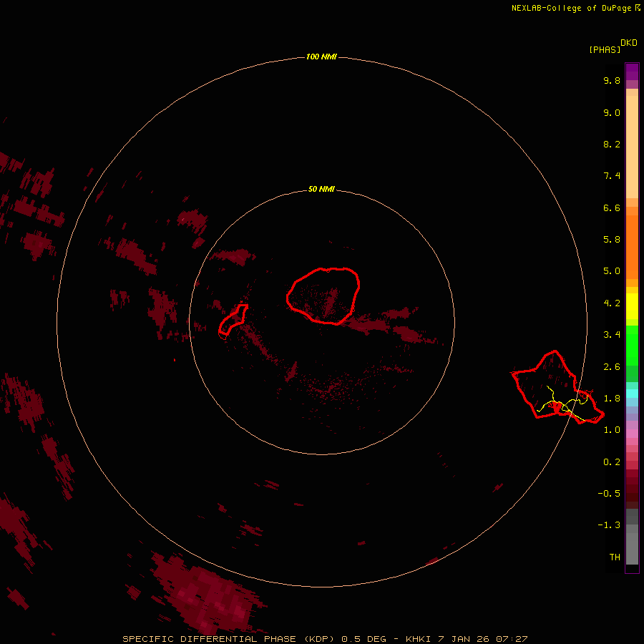Click the large red-outlined island near center
This screenshot has height=644, width=644.
323,296
